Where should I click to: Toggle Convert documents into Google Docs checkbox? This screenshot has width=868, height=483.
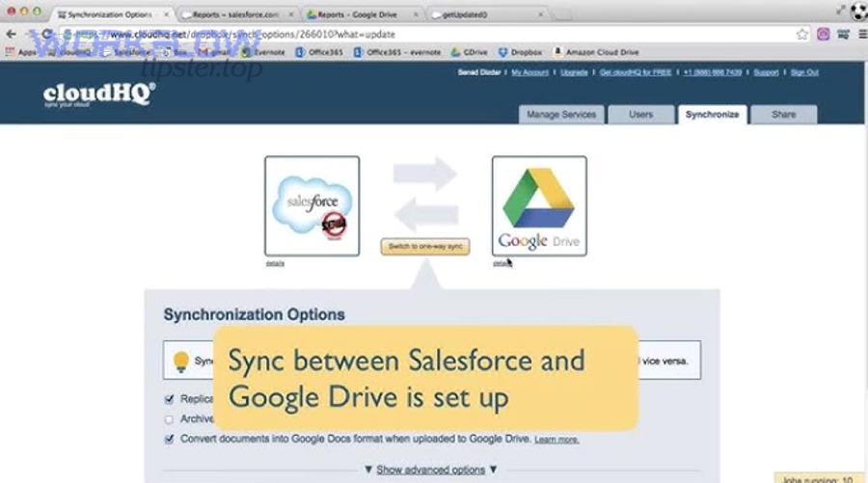[x=169, y=439]
